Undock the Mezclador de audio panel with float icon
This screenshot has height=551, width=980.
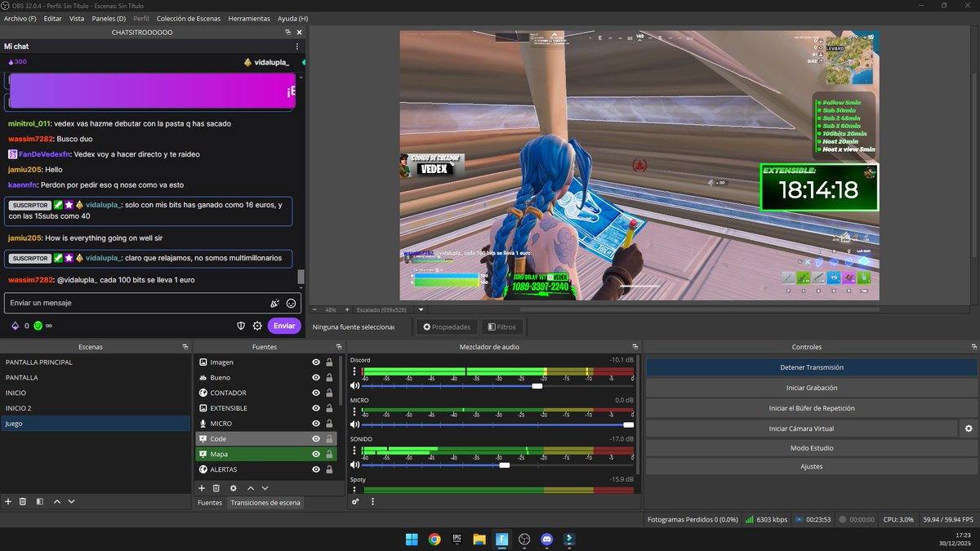[634, 347]
